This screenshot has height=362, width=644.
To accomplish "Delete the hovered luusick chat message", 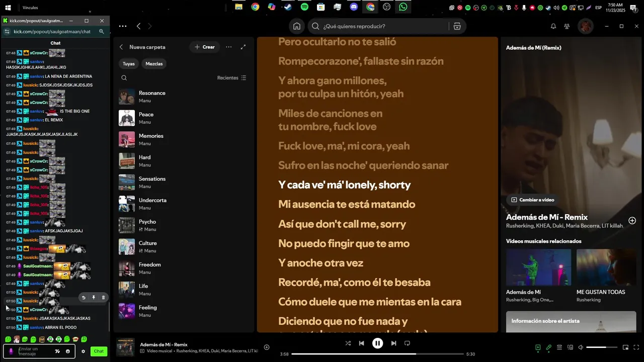I will [x=104, y=298].
